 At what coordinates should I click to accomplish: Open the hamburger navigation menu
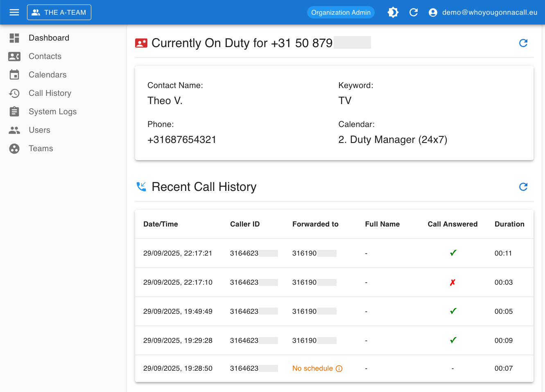coord(14,12)
